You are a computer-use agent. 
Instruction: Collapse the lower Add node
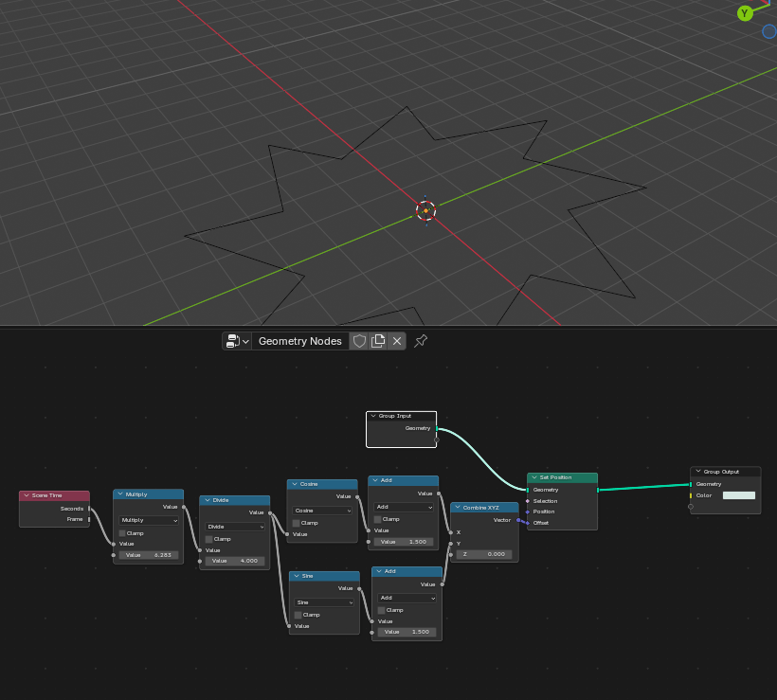[x=379, y=571]
